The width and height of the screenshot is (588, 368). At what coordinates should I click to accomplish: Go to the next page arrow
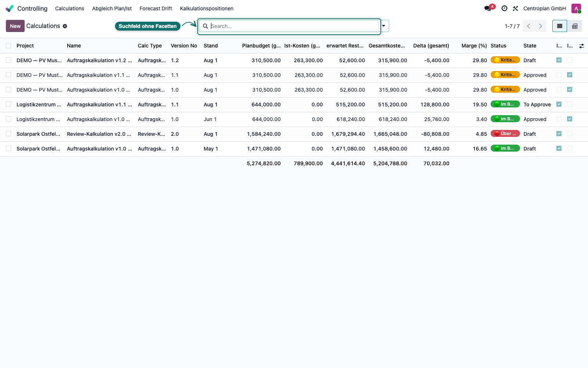tap(541, 26)
